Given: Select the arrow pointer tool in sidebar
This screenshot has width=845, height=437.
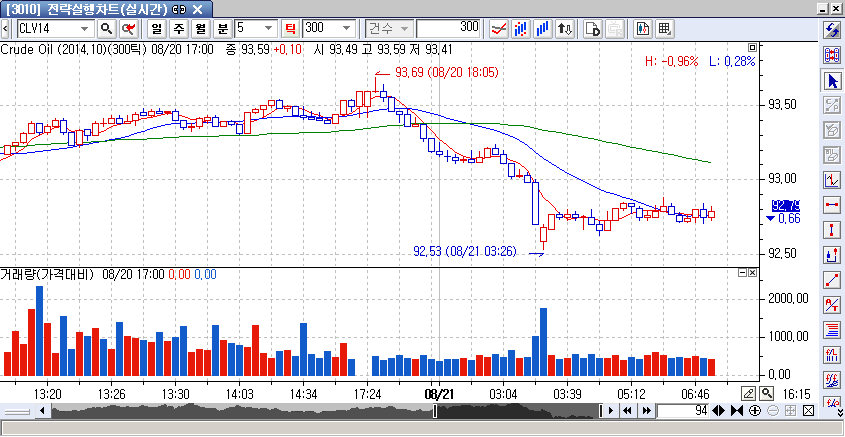Looking at the screenshot, I should pos(831,80).
